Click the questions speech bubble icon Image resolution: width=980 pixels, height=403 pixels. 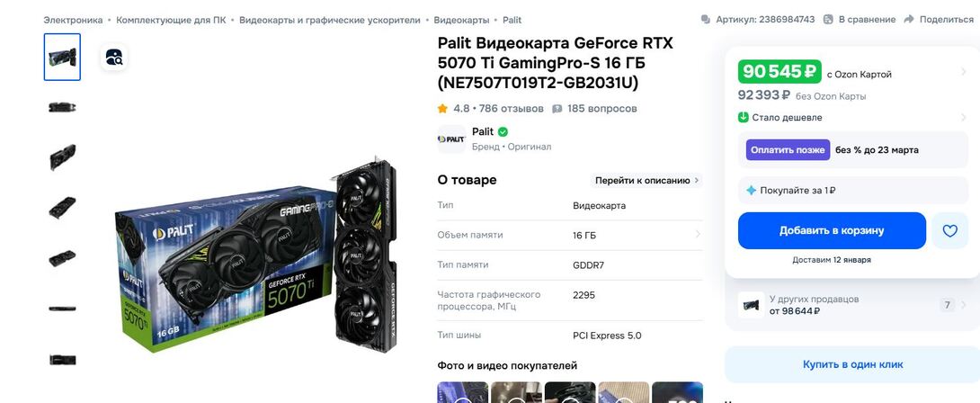point(557,108)
